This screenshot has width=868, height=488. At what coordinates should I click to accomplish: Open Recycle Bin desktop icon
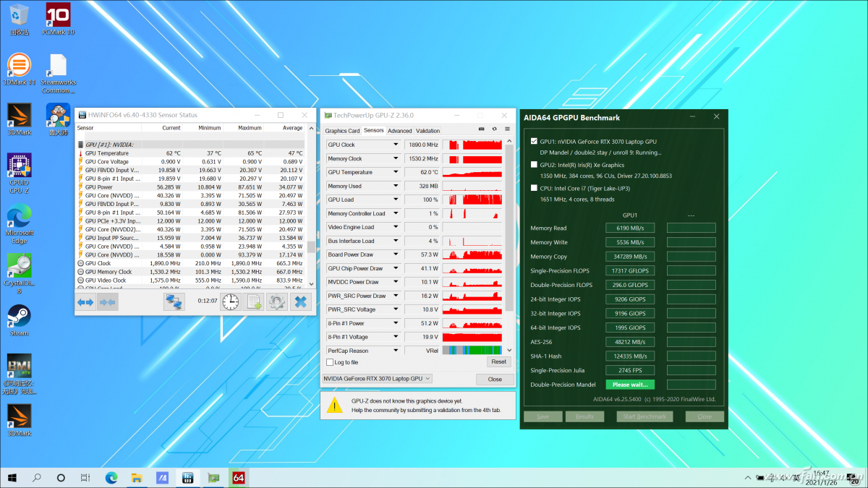pyautogui.click(x=19, y=20)
